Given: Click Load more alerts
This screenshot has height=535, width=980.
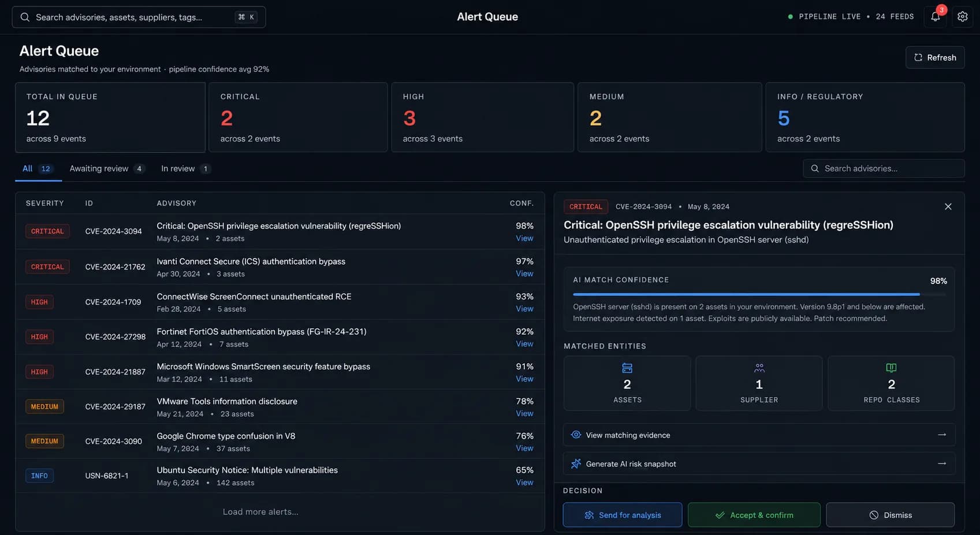Looking at the screenshot, I should 260,512.
